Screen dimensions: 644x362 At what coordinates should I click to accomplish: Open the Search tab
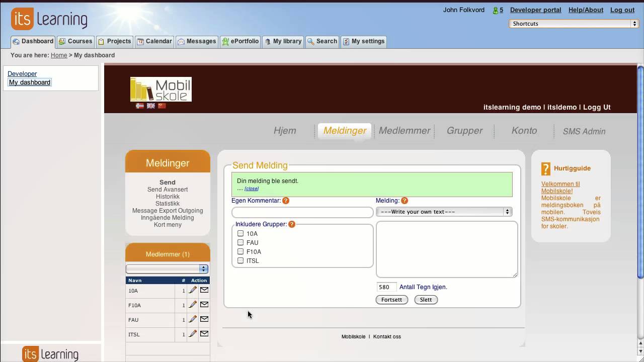click(x=322, y=41)
